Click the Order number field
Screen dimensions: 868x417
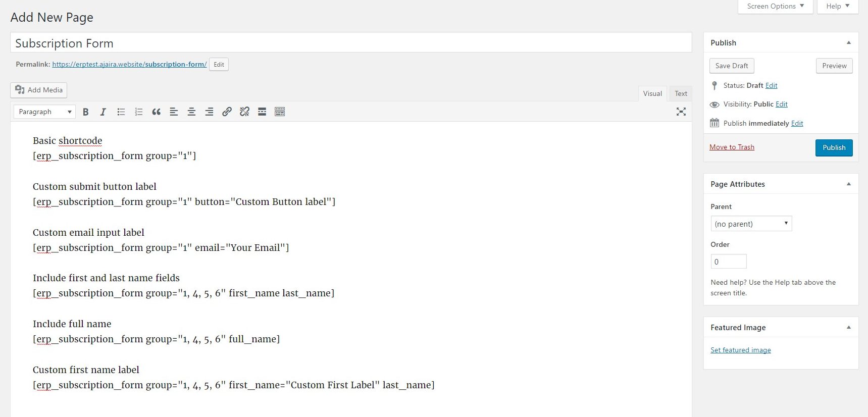[x=728, y=262]
